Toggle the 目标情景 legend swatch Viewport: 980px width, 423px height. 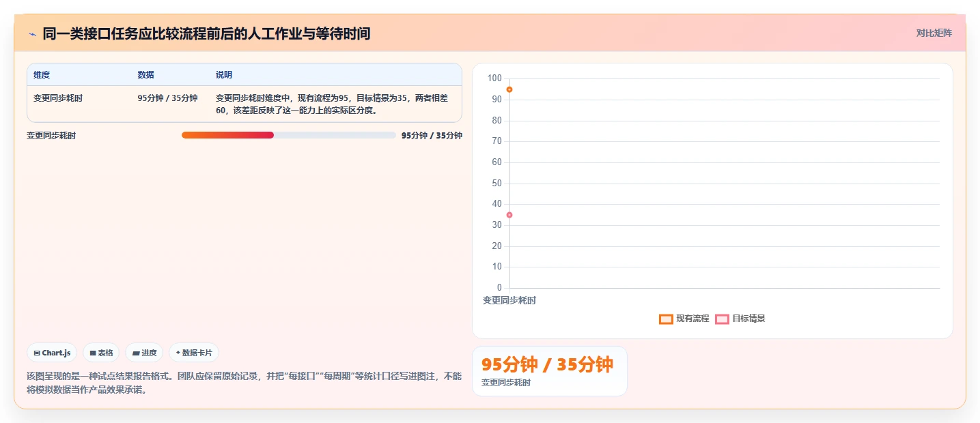point(722,319)
